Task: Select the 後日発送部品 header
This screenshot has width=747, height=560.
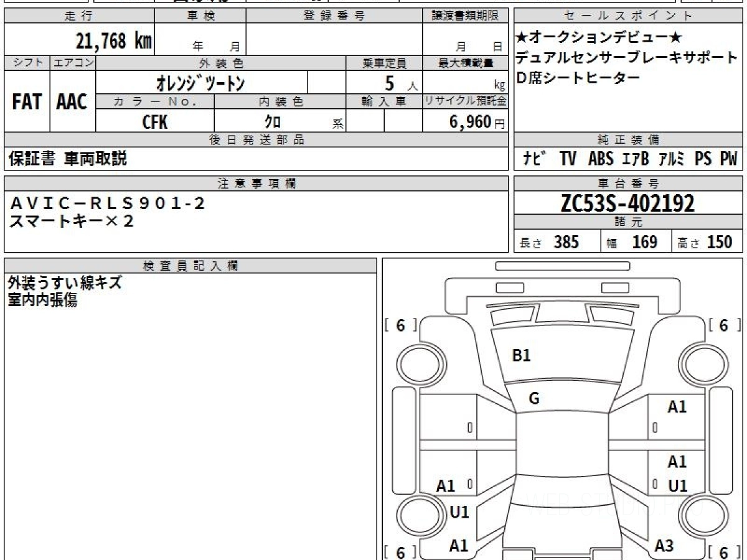Action: tap(256, 140)
